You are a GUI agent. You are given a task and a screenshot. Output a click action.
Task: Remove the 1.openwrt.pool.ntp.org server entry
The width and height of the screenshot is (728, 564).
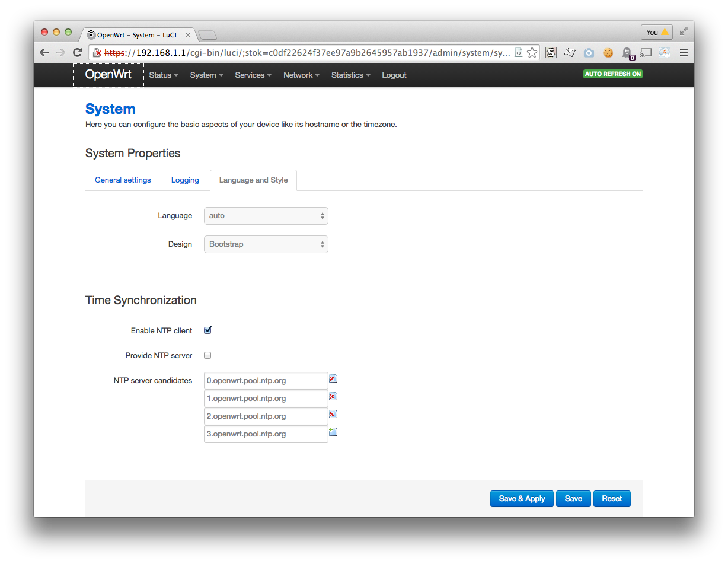point(333,396)
